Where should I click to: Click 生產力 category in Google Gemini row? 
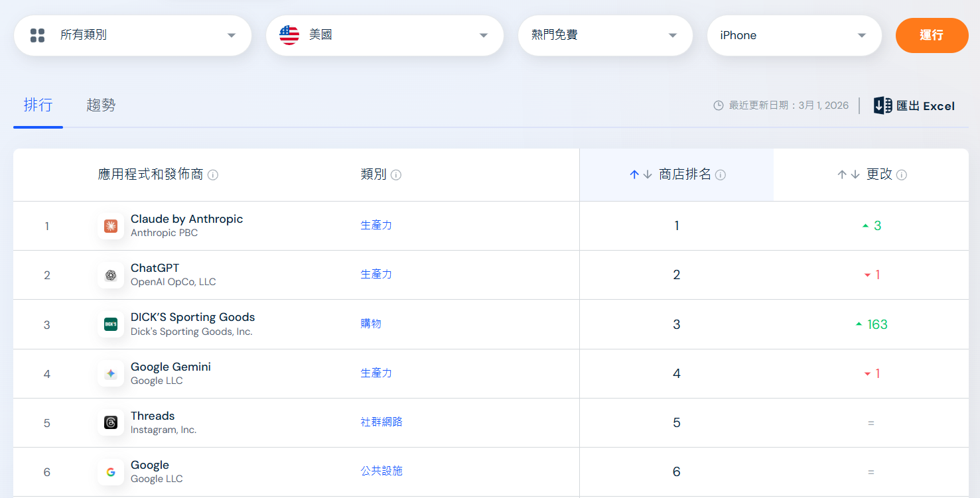point(376,373)
